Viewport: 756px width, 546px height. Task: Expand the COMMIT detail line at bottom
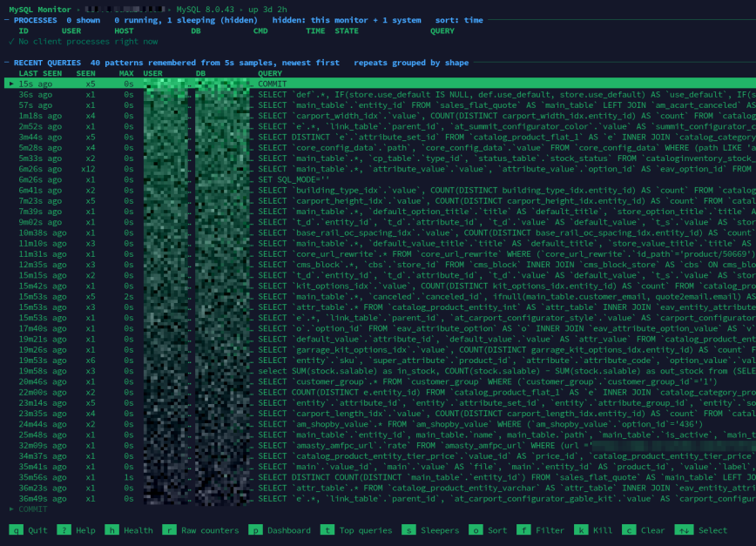[x=11, y=509]
